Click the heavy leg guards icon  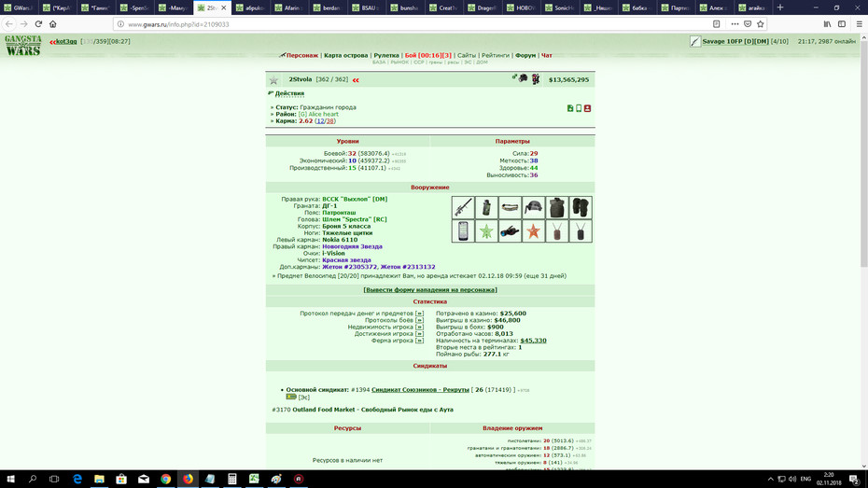[581, 207]
